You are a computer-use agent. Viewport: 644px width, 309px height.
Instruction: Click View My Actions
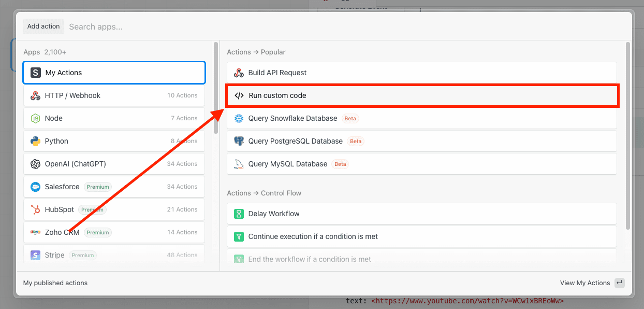click(x=586, y=283)
